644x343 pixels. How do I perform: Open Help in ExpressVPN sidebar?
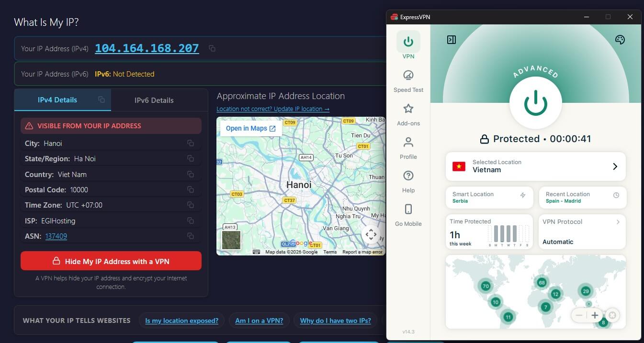click(x=408, y=182)
